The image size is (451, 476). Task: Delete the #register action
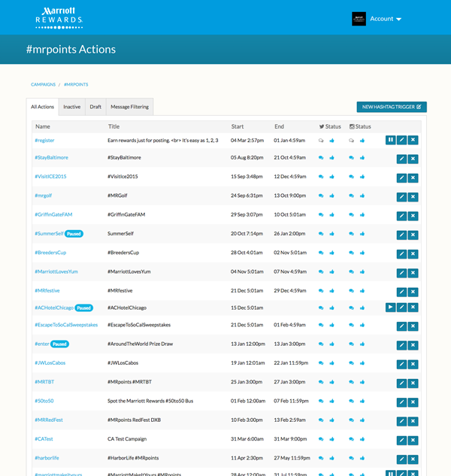(x=413, y=140)
